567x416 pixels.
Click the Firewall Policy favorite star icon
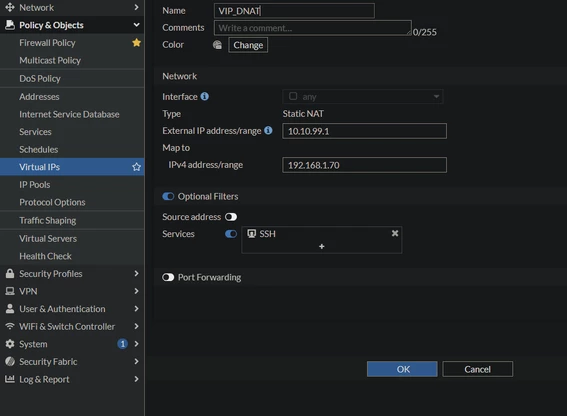click(136, 43)
